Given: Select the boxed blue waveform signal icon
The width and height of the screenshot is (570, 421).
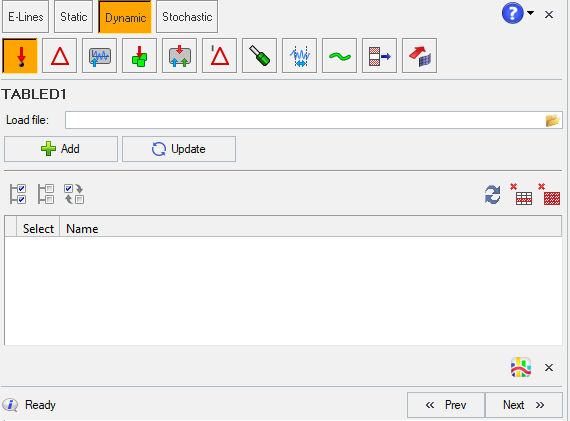Looking at the screenshot, I should click(100, 56).
